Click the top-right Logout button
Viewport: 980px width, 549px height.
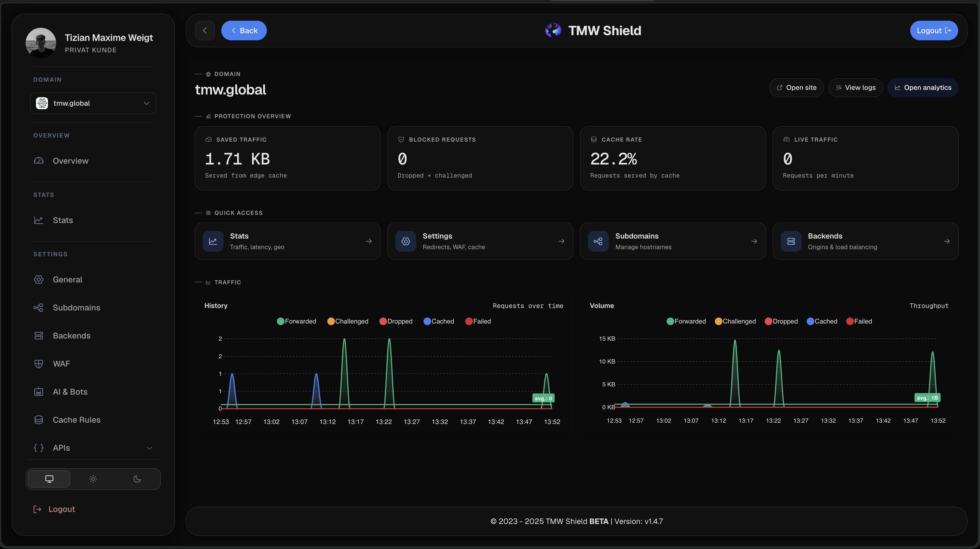(x=934, y=30)
